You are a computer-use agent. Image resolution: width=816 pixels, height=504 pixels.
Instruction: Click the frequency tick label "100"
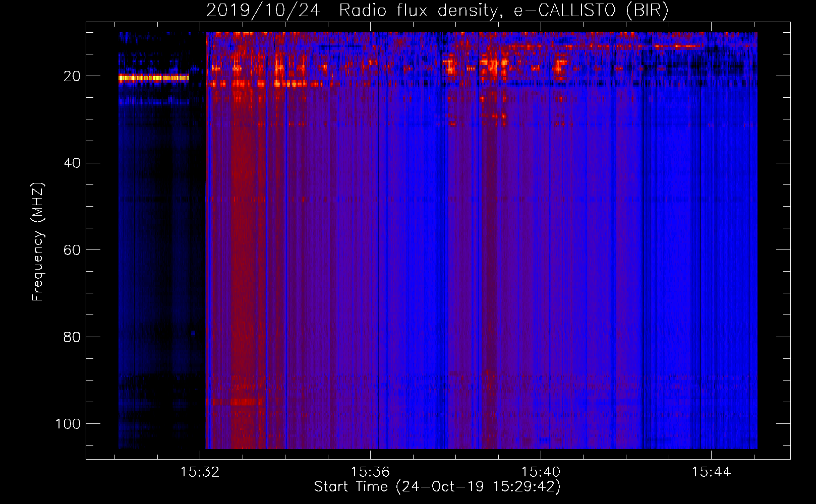(x=68, y=424)
